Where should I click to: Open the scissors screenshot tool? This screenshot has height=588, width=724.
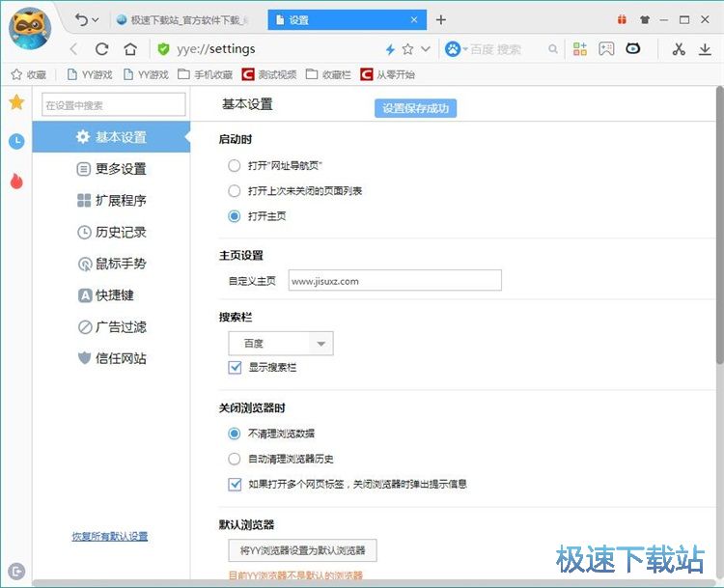pos(679,49)
